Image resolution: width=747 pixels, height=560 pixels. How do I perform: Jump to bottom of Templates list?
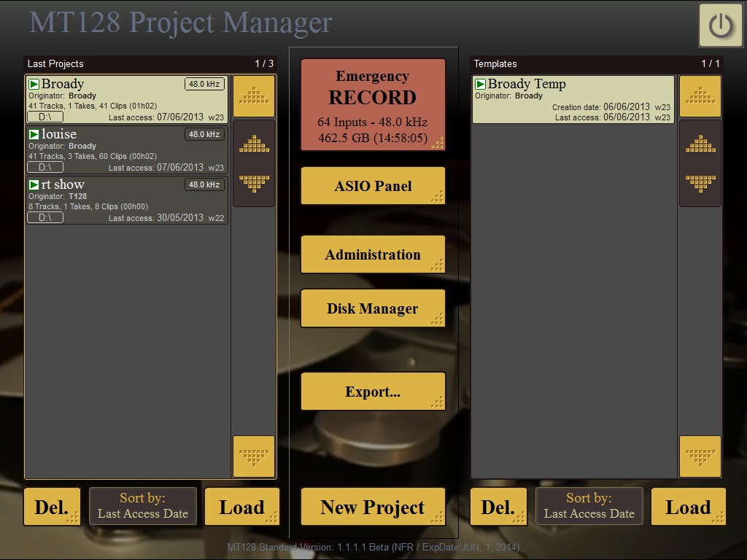coord(700,456)
